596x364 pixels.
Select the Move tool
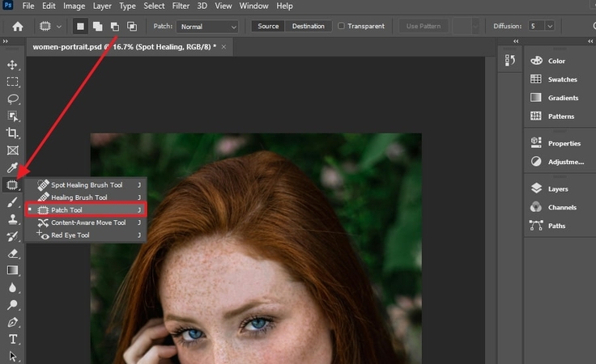pos(12,65)
